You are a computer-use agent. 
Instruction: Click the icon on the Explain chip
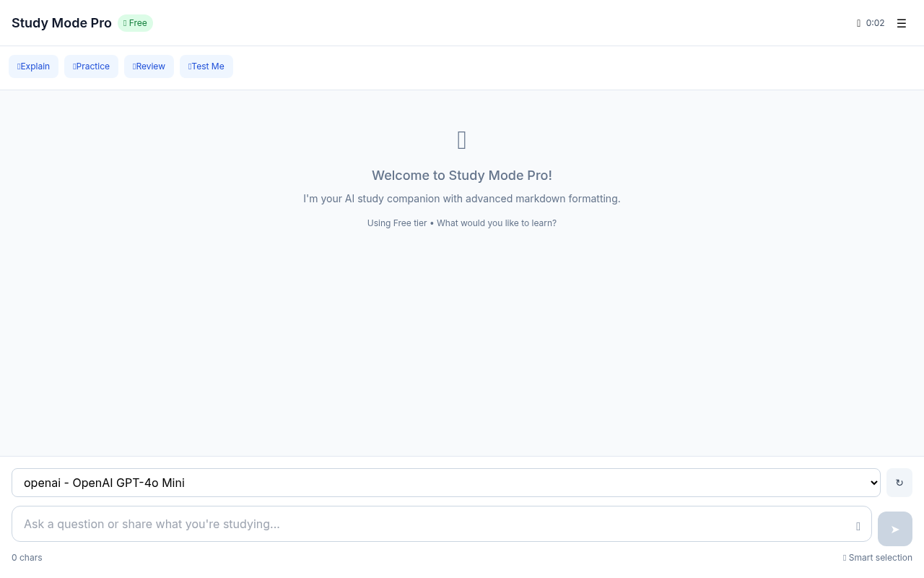click(18, 66)
